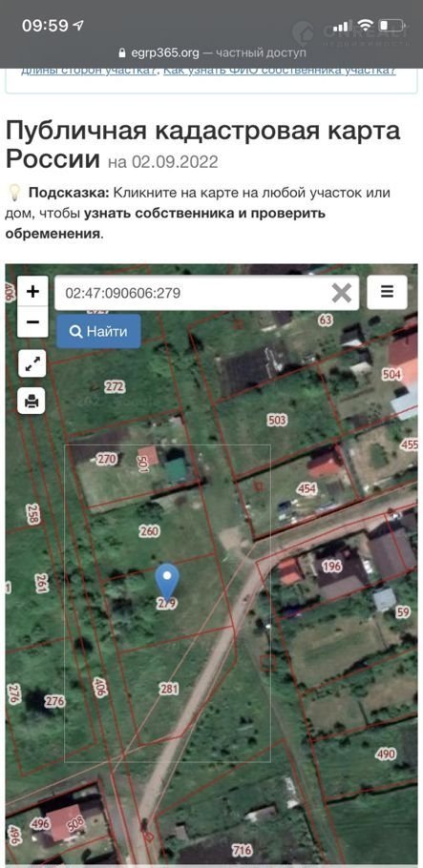Select parcel 716 at map bottom
Screen dimensions: 423x868
point(243,850)
